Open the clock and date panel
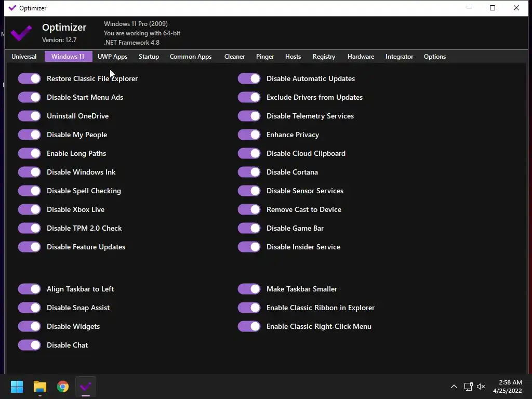 point(508,387)
